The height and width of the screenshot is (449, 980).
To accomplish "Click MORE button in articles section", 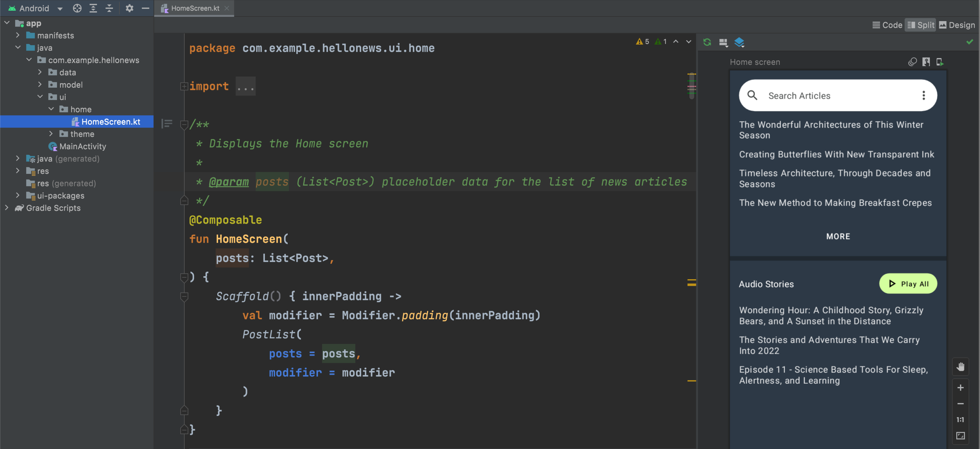I will coord(838,236).
